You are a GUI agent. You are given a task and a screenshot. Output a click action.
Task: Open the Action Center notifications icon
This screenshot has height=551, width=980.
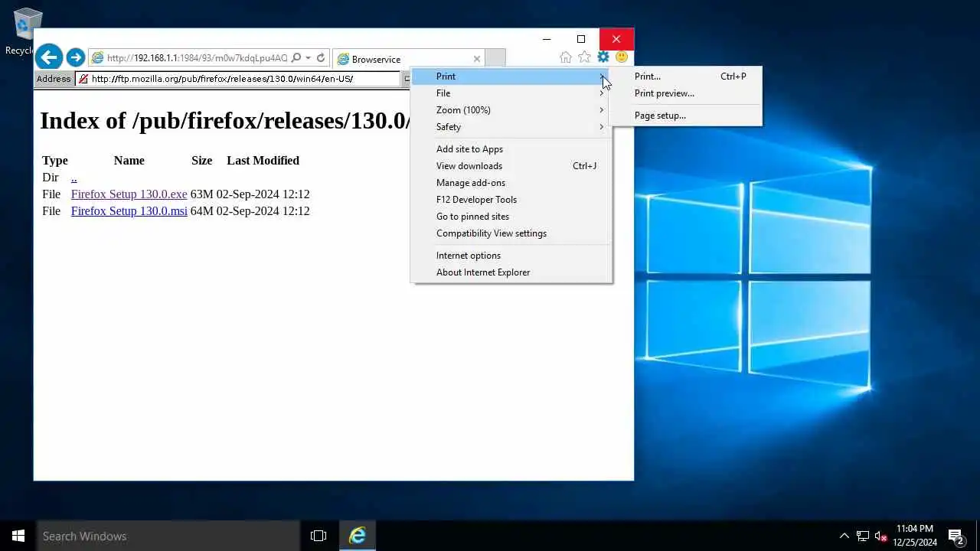(955, 536)
